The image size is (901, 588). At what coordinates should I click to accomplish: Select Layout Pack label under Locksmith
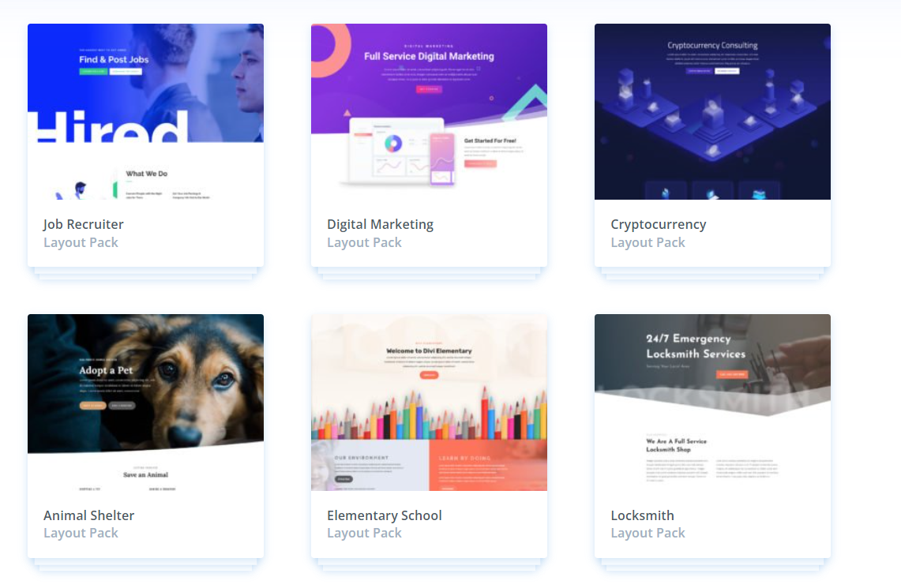coord(648,534)
